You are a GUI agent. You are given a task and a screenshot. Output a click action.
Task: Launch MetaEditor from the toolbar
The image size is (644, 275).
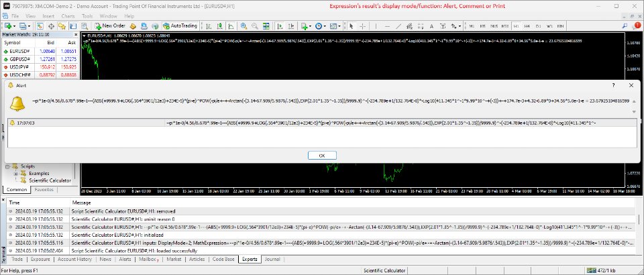(133, 26)
